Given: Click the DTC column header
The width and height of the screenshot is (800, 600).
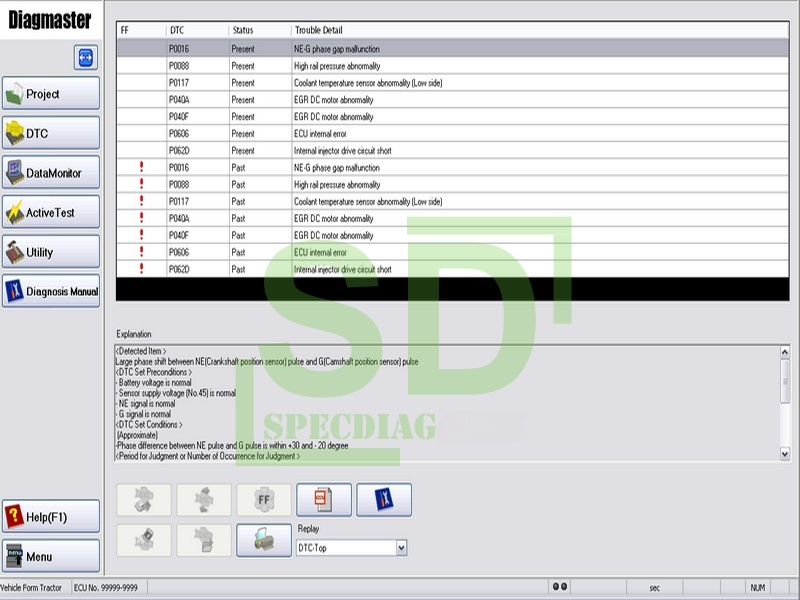Looking at the screenshot, I should coord(197,30).
